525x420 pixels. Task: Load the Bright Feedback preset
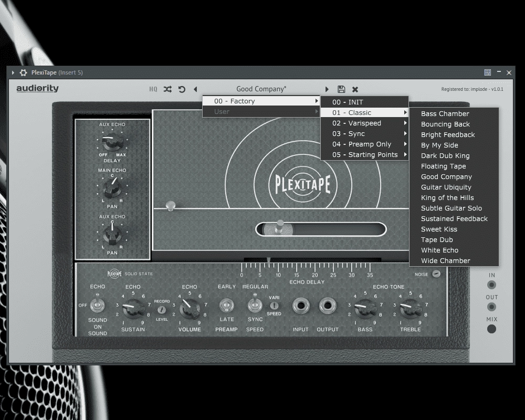(454, 134)
